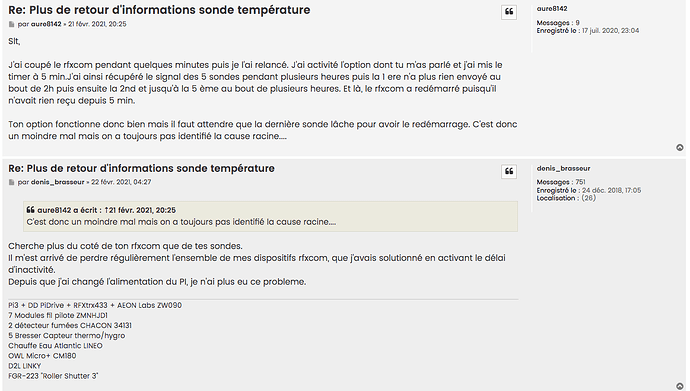Jump to top from second post
Image resolution: width=690 pixels, height=391 pixels.
(680, 386)
